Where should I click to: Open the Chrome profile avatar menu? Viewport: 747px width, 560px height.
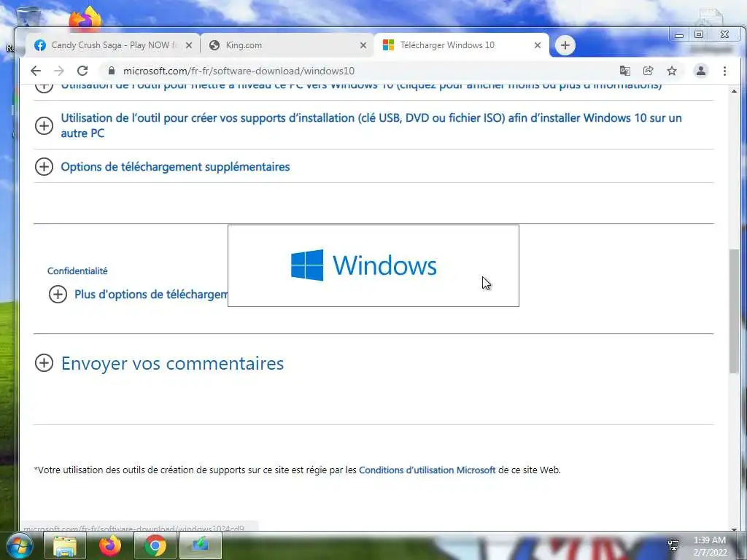click(x=701, y=71)
